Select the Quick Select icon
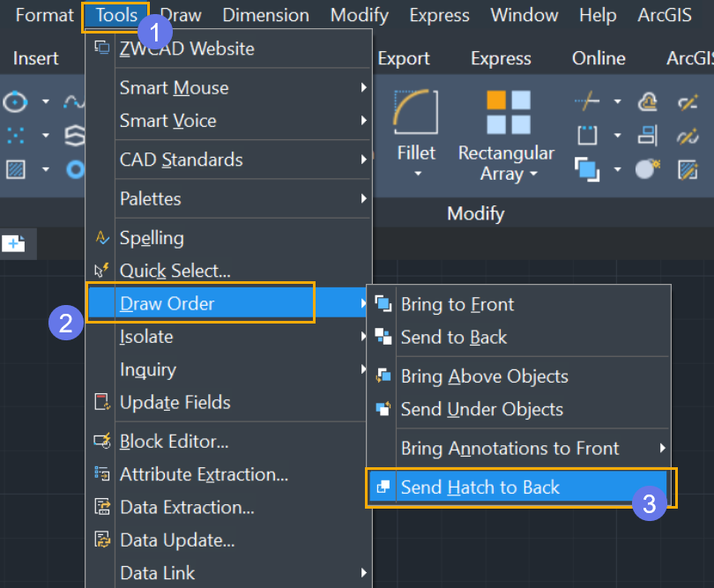 101,270
